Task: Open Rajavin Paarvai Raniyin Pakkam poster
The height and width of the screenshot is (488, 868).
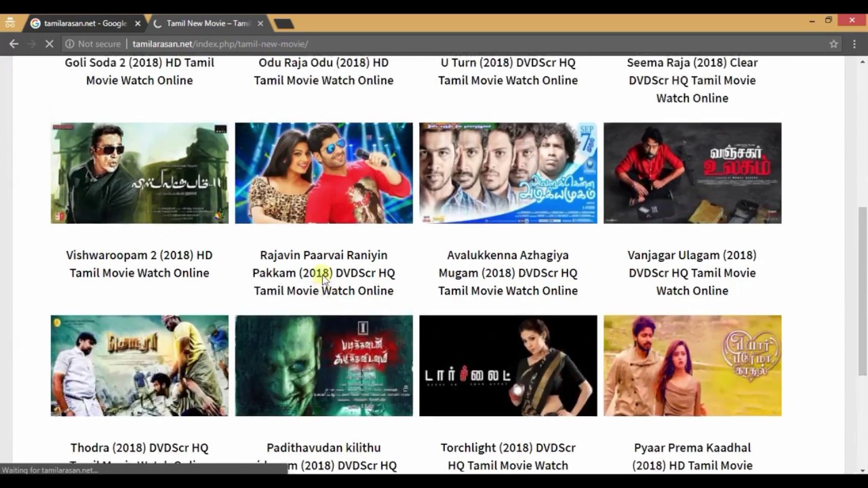Action: pyautogui.click(x=323, y=173)
